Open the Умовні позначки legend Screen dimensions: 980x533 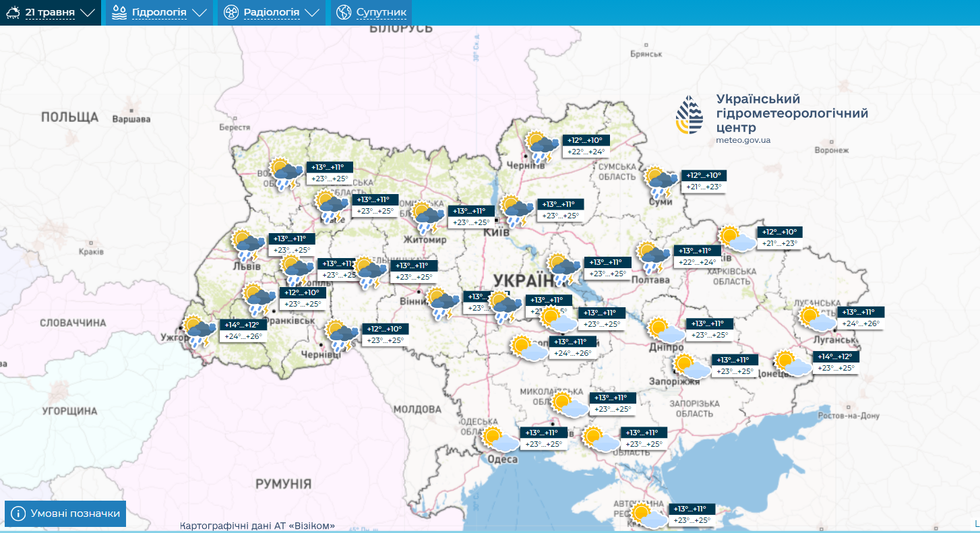[x=66, y=513]
